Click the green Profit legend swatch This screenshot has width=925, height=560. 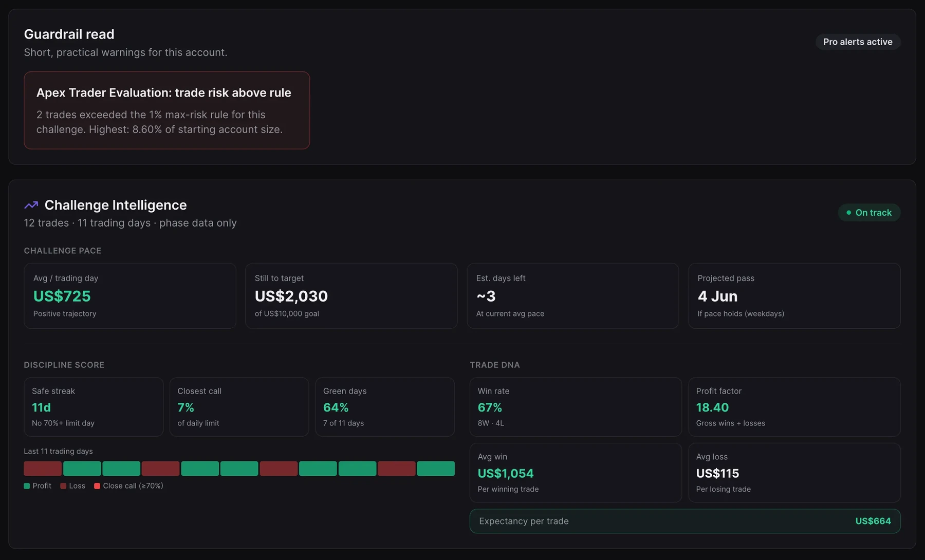pyautogui.click(x=27, y=486)
